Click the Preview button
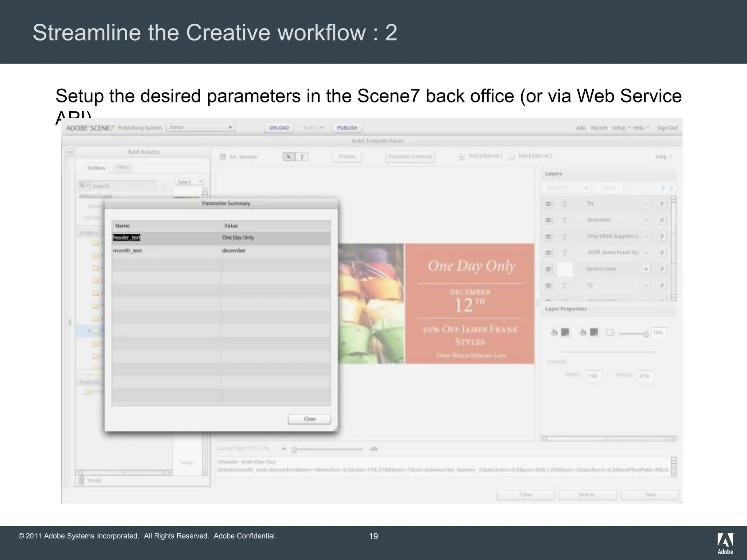The height and width of the screenshot is (560, 747). tap(347, 157)
